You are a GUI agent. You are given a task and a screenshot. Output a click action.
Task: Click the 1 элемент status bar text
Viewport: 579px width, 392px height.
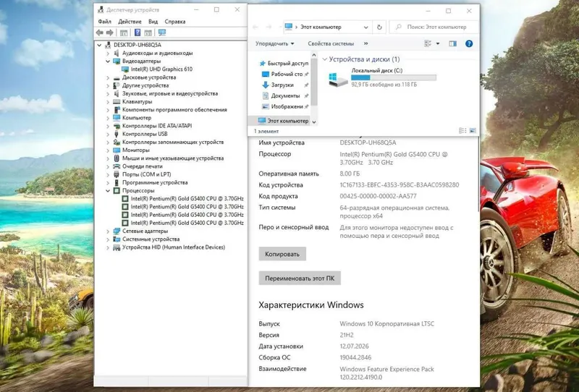[266, 131]
